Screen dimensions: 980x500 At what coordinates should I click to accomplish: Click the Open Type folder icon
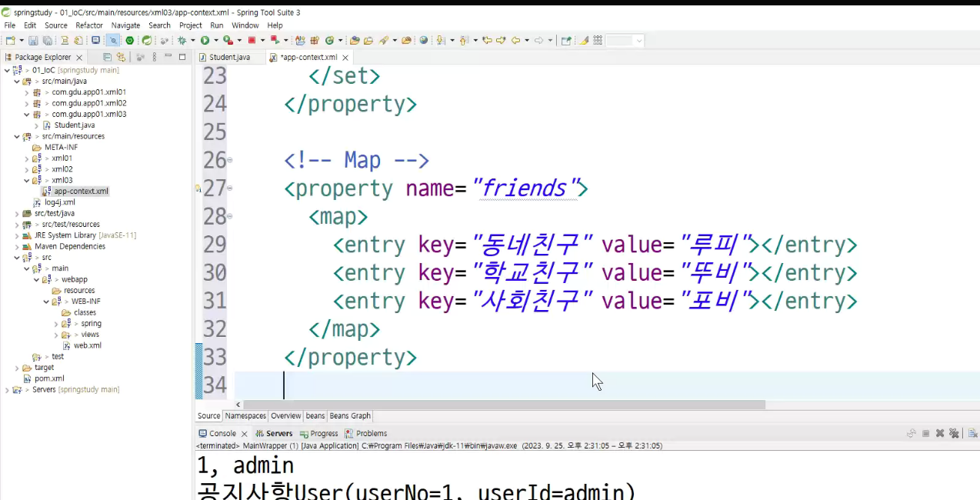pos(355,40)
